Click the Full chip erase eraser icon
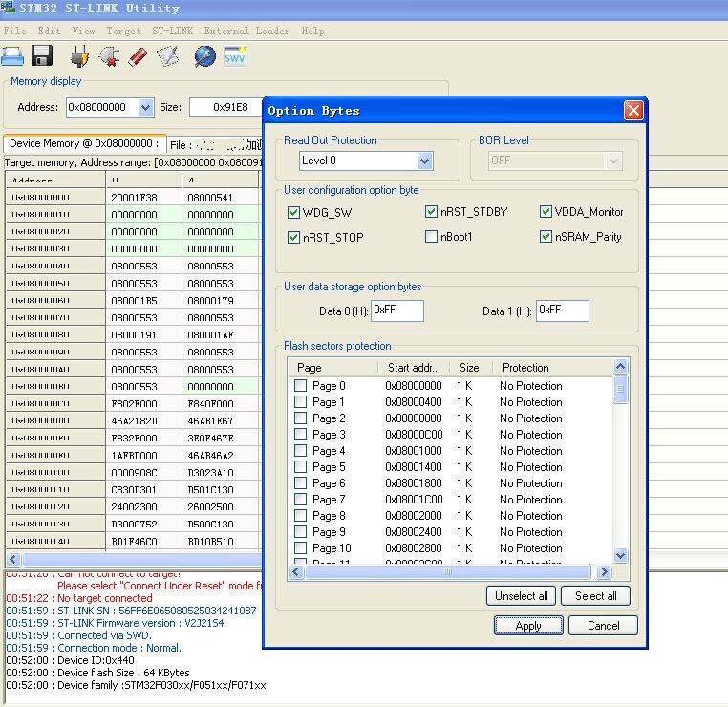 [138, 56]
